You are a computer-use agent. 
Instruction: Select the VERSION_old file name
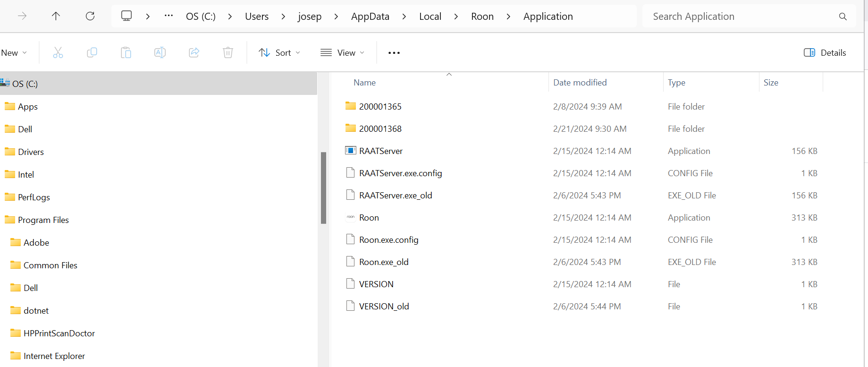click(384, 307)
